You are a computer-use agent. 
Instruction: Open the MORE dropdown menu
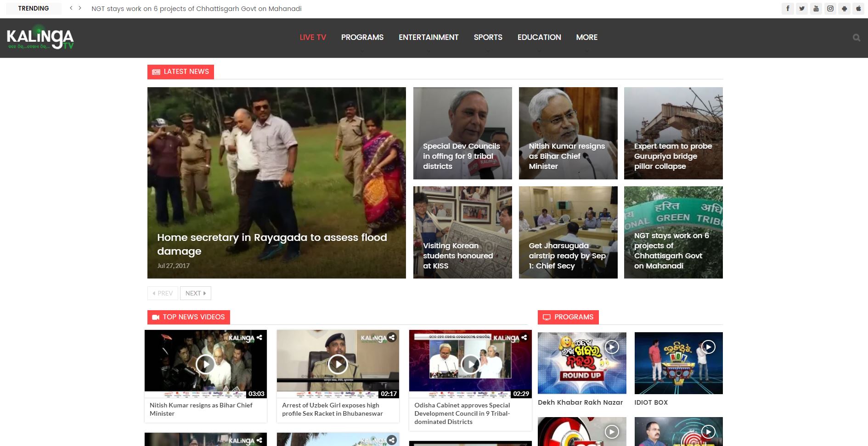pos(586,37)
